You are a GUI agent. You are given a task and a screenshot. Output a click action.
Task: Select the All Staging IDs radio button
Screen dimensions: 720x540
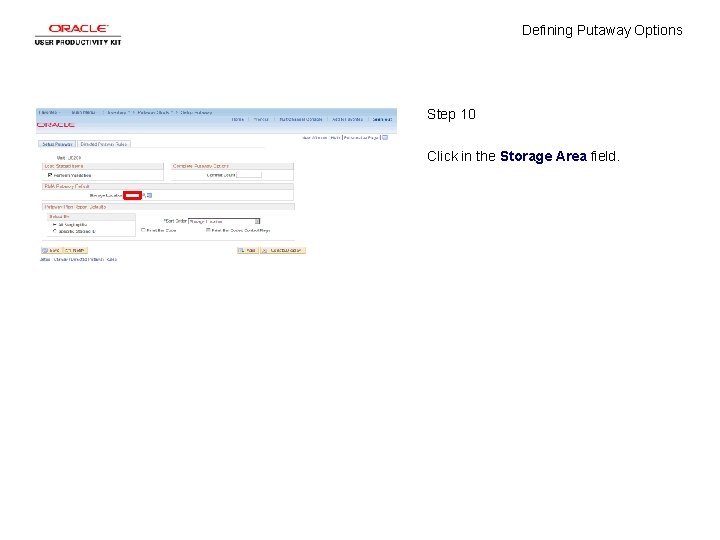point(55,225)
